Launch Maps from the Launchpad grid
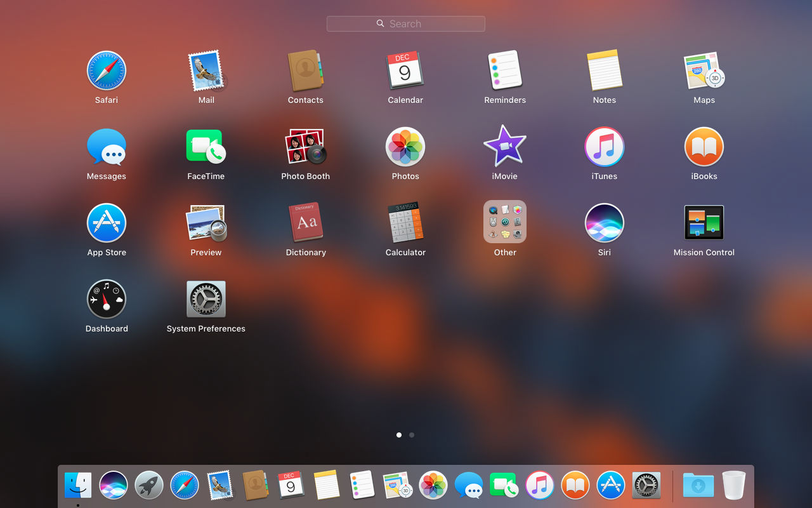This screenshot has height=508, width=812. [704, 70]
